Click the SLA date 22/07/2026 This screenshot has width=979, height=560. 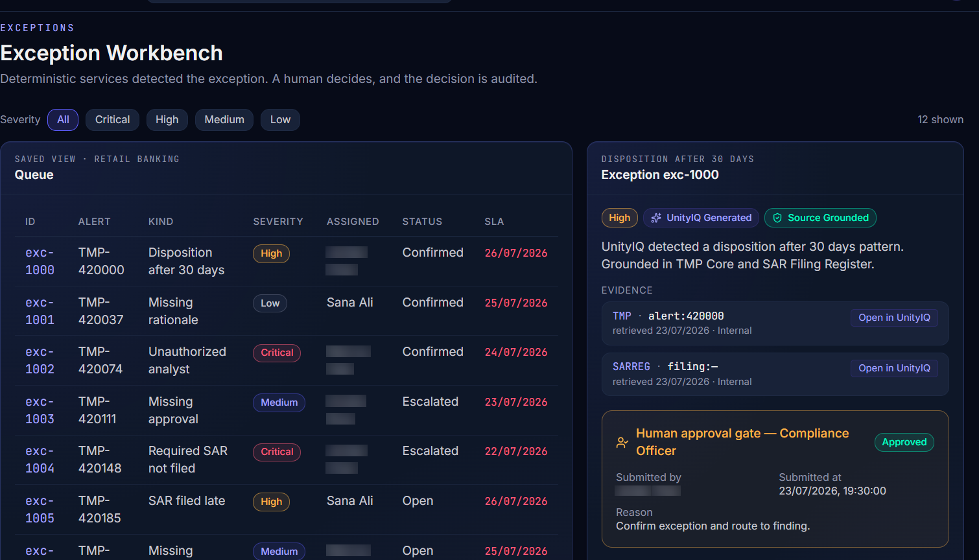pos(516,452)
